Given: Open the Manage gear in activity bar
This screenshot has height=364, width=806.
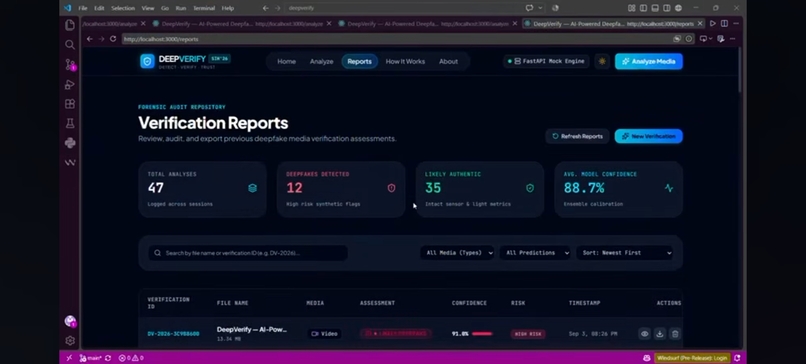Looking at the screenshot, I should coord(70,340).
